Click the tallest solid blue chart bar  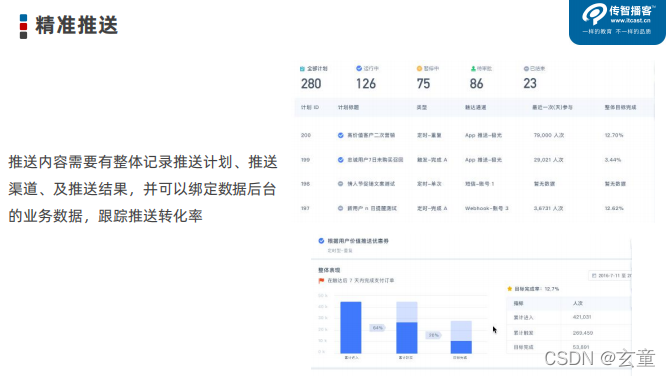350,327
